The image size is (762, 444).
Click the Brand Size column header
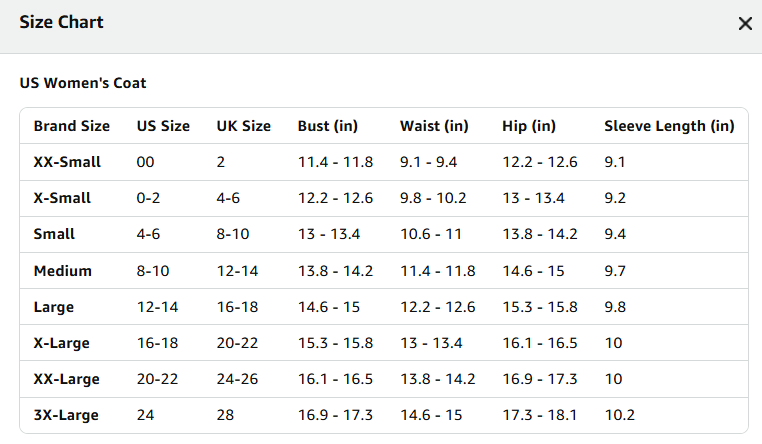click(x=71, y=126)
